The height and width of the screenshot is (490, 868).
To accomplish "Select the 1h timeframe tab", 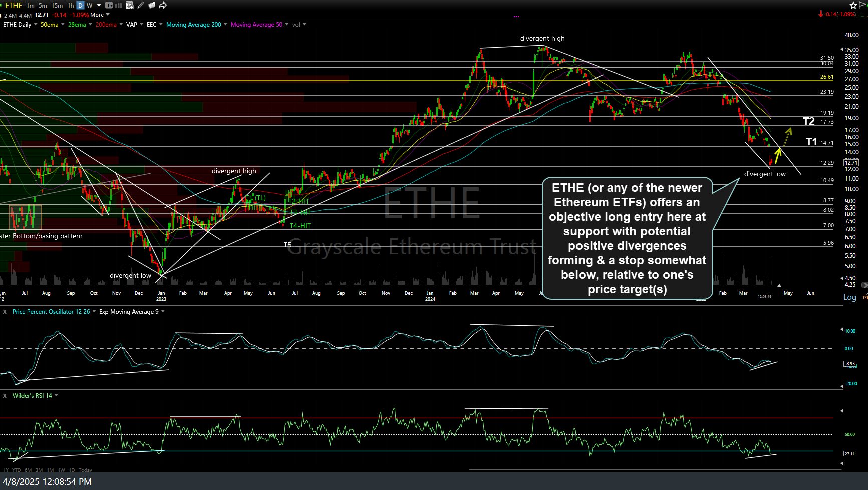I will 71,5.
